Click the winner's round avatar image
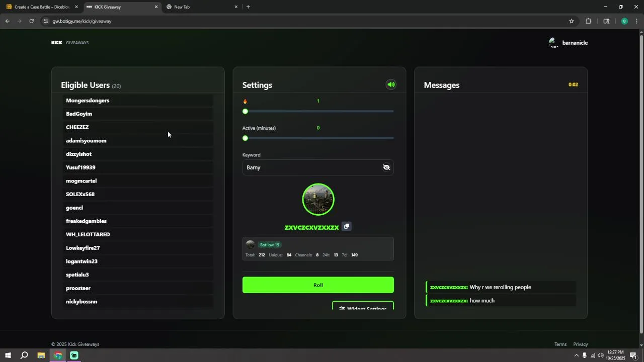The image size is (644, 362). pyautogui.click(x=318, y=200)
